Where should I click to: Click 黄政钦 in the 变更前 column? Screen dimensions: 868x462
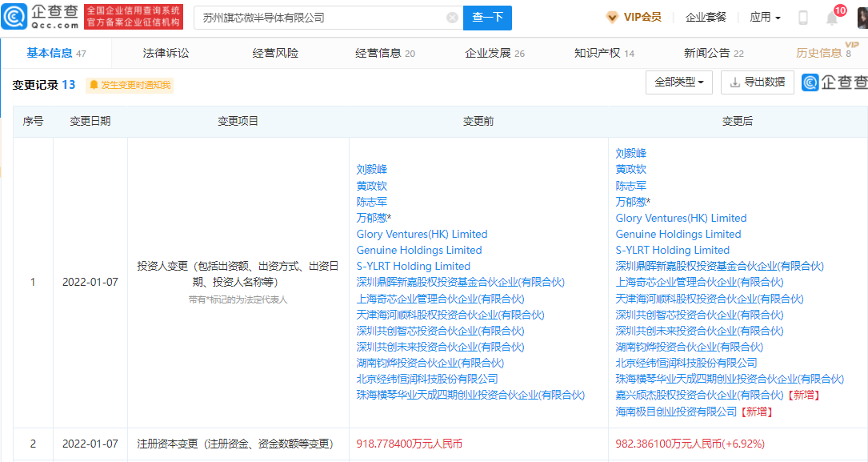point(371,186)
